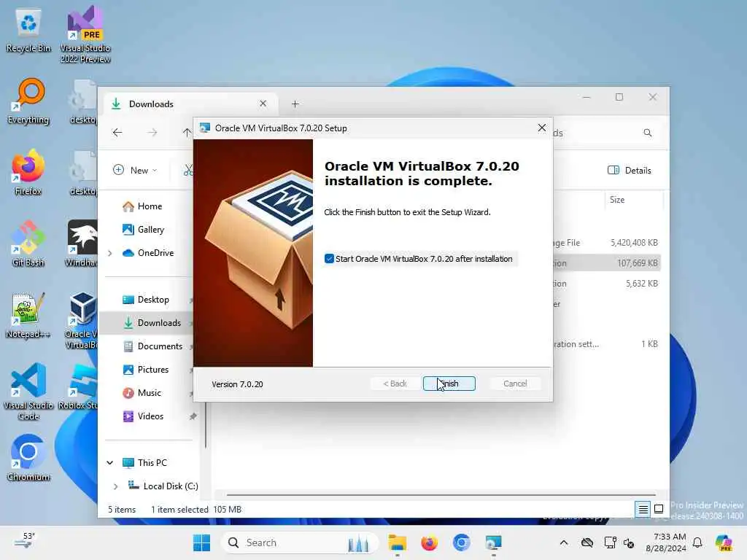Click the greyed Back button in setup
Viewport: 747px width, 560px height.
click(x=395, y=384)
